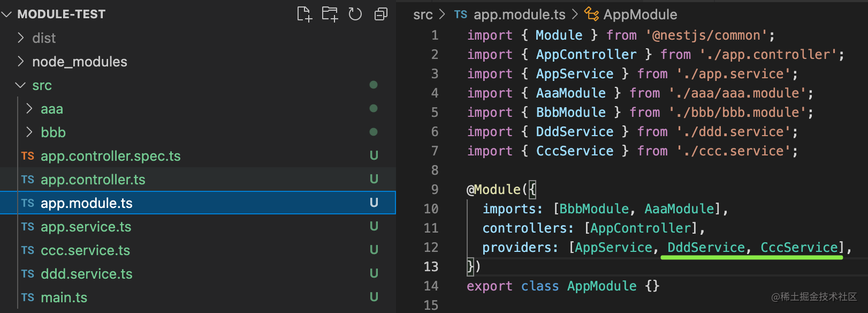This screenshot has height=313, width=868.
Task: Open ddd.service.ts in the explorer
Action: click(x=86, y=274)
